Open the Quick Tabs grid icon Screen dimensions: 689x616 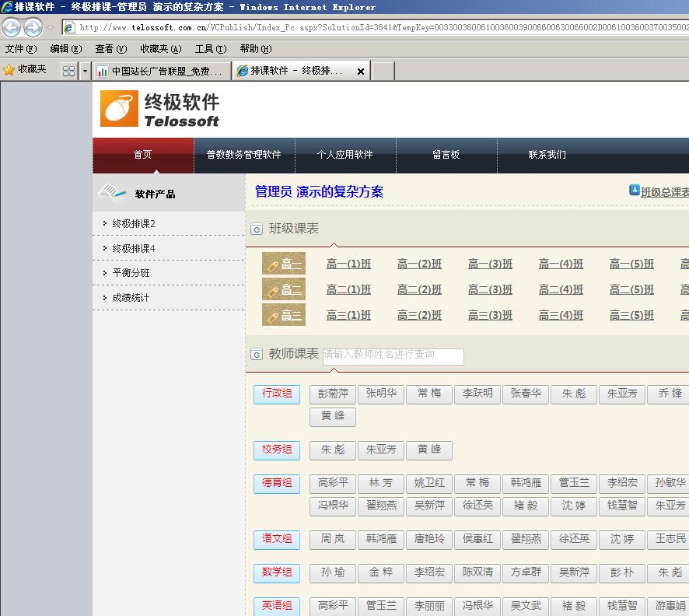coord(68,71)
